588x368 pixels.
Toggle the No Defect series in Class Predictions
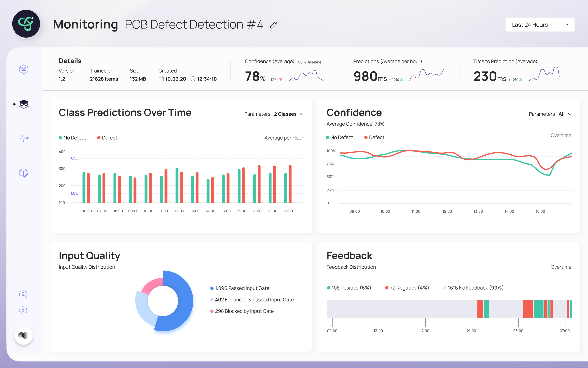click(73, 138)
